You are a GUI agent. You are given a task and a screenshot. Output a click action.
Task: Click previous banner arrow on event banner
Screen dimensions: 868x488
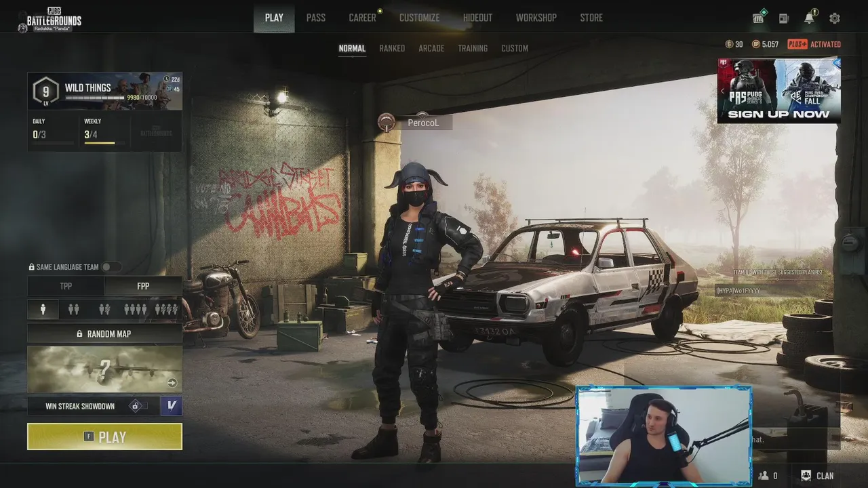coord(723,91)
